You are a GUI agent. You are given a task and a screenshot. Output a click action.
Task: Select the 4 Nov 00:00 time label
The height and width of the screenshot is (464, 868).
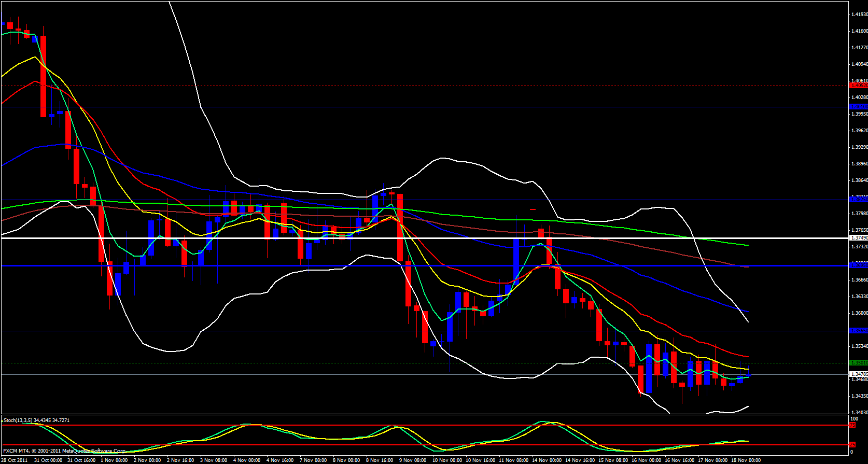pos(247,460)
